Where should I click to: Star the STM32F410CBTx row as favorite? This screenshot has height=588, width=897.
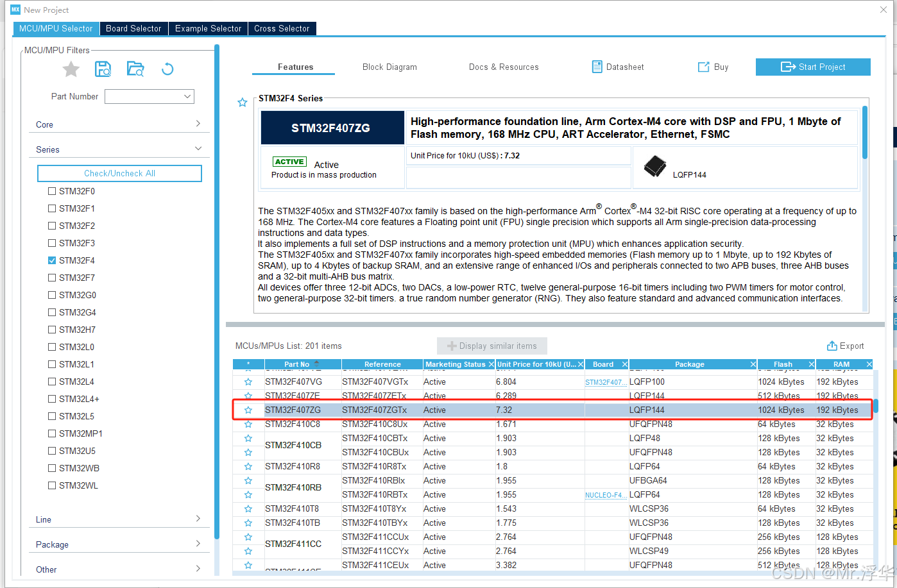click(x=248, y=439)
